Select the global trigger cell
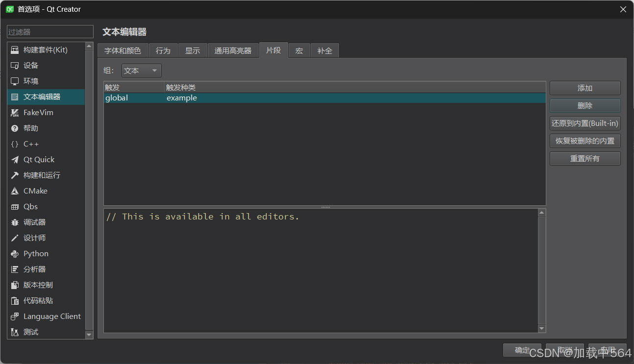Viewport: 634px width, 364px height. pyautogui.click(x=134, y=98)
